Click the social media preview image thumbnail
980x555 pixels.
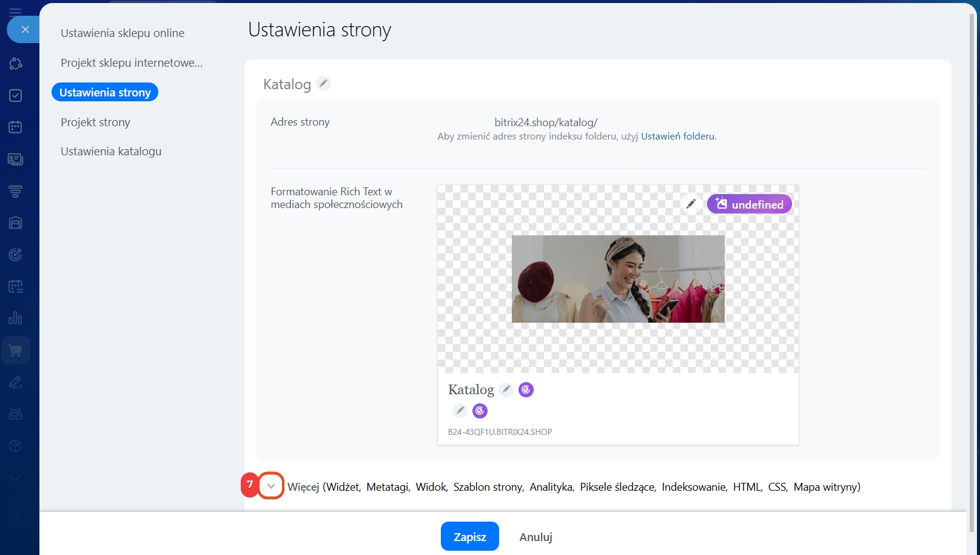pyautogui.click(x=618, y=279)
